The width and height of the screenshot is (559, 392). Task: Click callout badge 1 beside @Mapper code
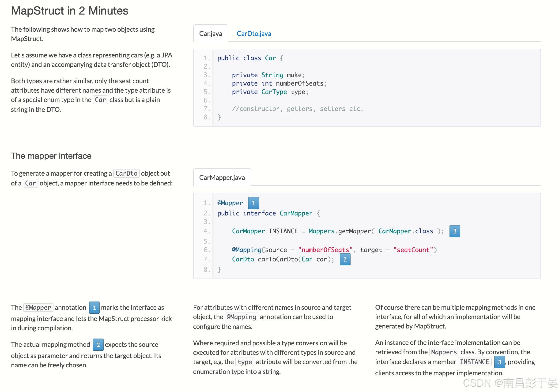pos(253,203)
